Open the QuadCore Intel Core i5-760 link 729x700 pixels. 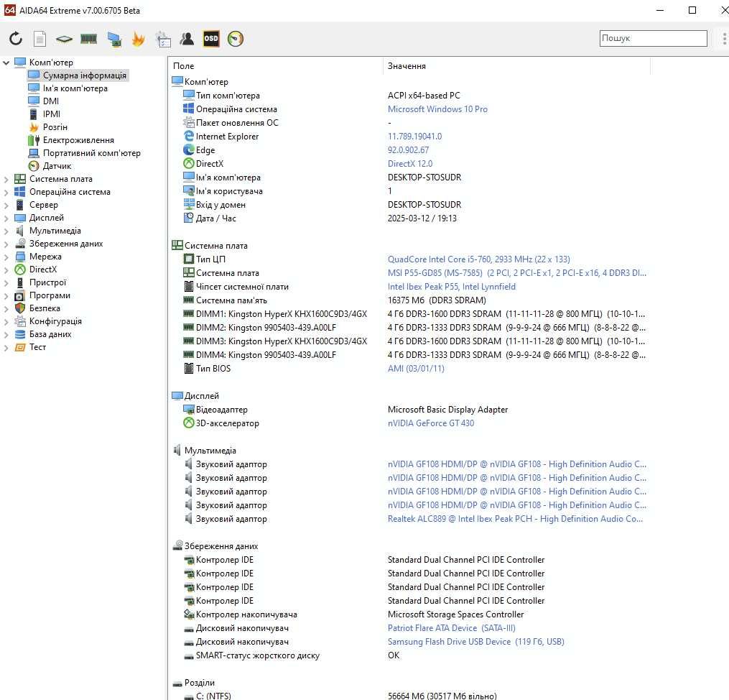pos(479,259)
